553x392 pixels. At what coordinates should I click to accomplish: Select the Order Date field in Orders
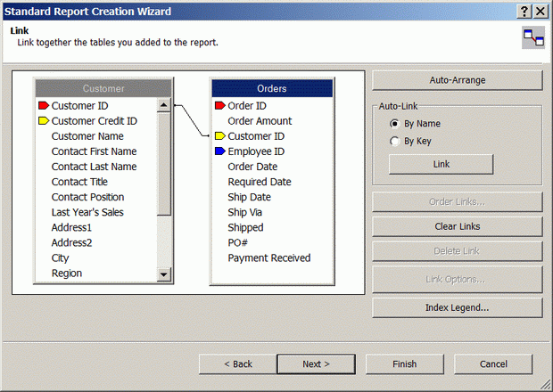[252, 167]
